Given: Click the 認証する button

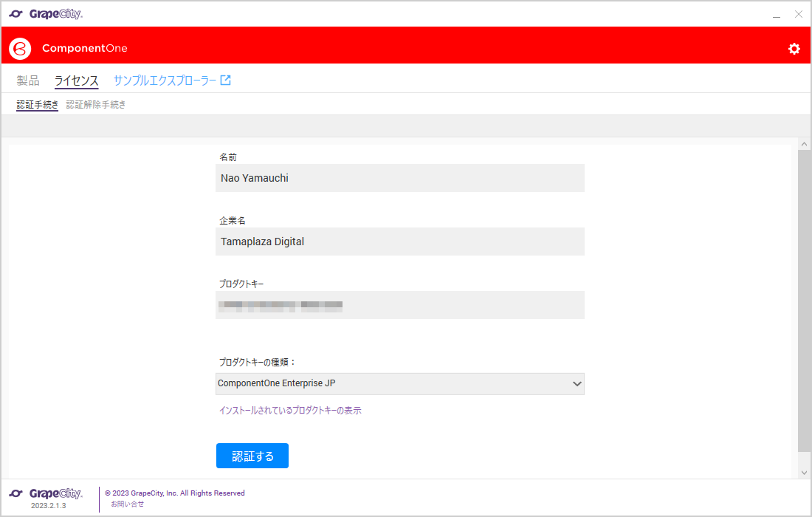Looking at the screenshot, I should point(252,456).
